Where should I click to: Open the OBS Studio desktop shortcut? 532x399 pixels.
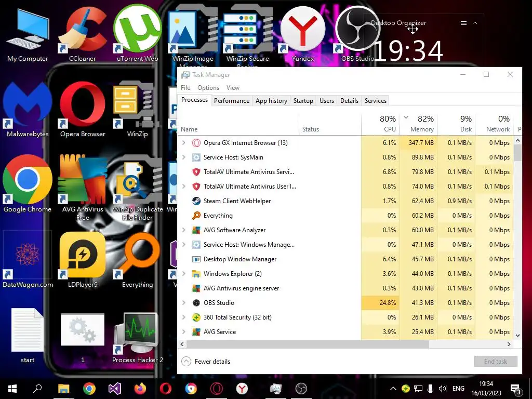point(357,34)
